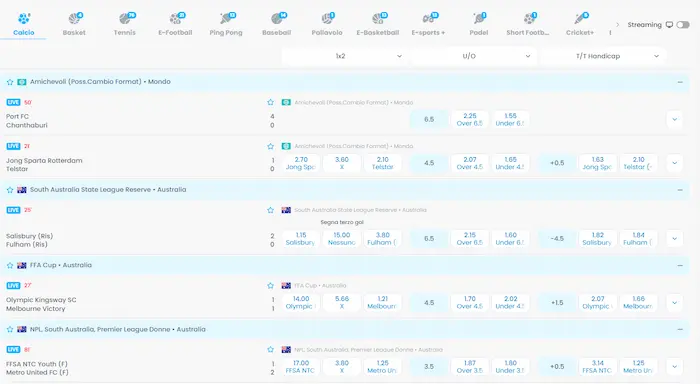Open the U/O market dropdown

pos(473,56)
